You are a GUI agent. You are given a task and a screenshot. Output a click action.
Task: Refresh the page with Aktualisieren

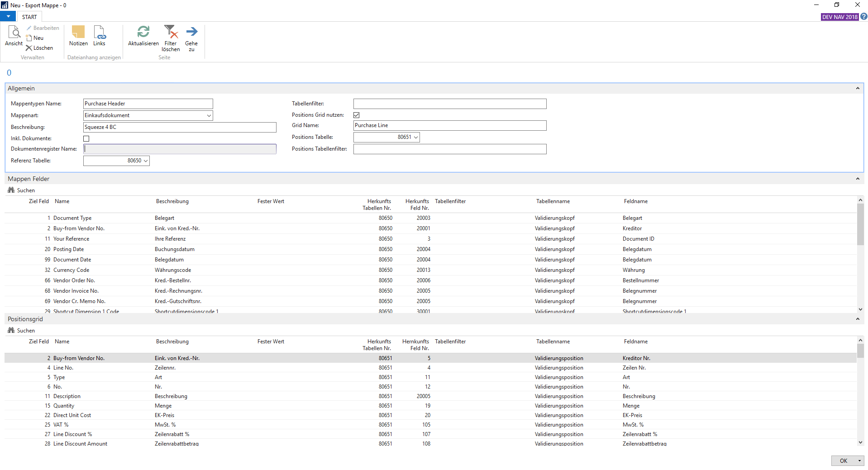point(143,36)
